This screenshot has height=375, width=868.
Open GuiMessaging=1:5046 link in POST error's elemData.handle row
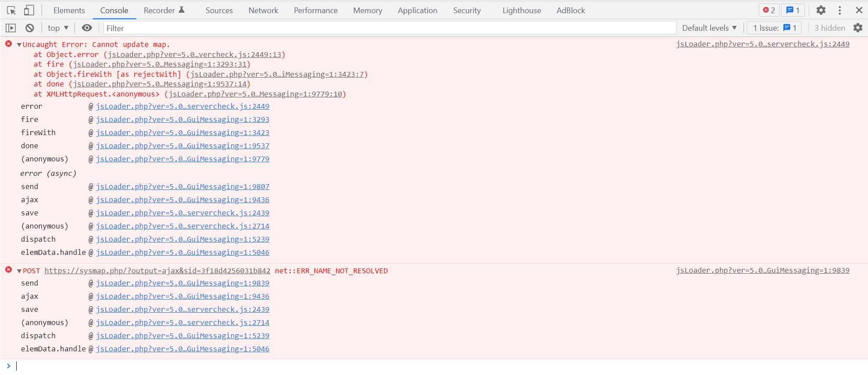183,349
